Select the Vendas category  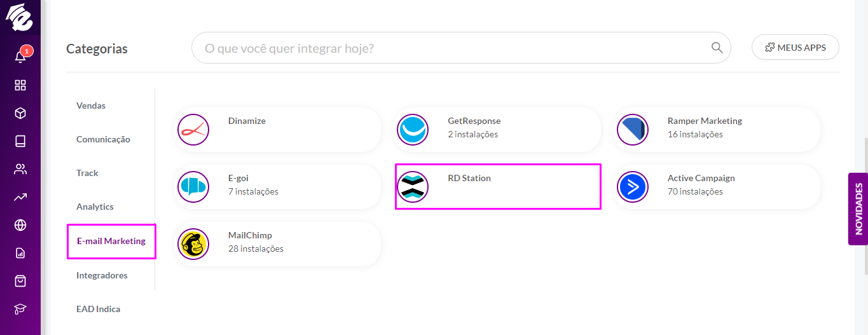pyautogui.click(x=91, y=106)
